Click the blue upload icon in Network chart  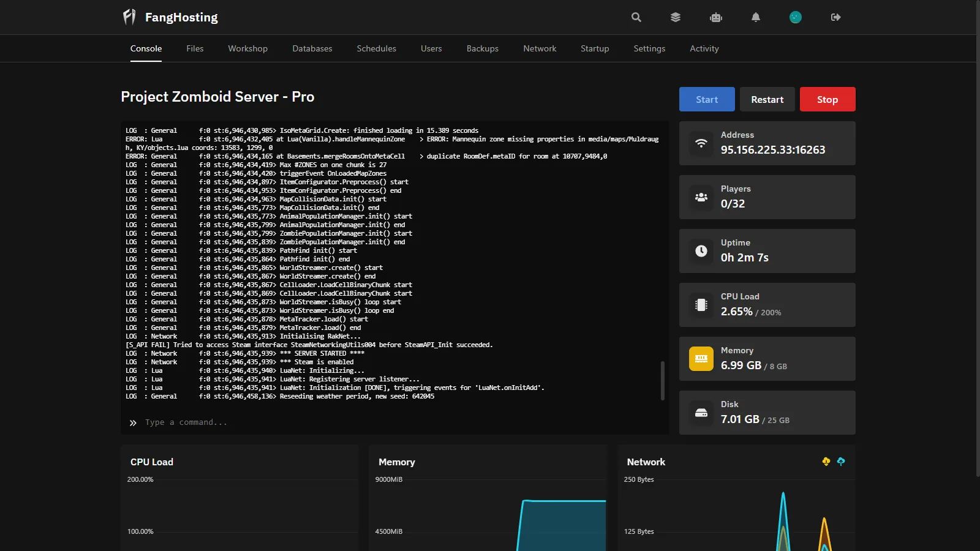841,462
